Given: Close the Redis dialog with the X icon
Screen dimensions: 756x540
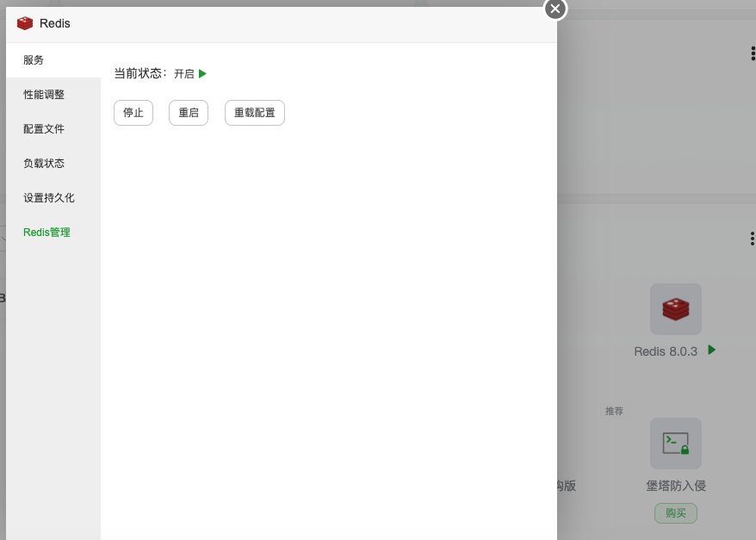Looking at the screenshot, I should (x=555, y=9).
